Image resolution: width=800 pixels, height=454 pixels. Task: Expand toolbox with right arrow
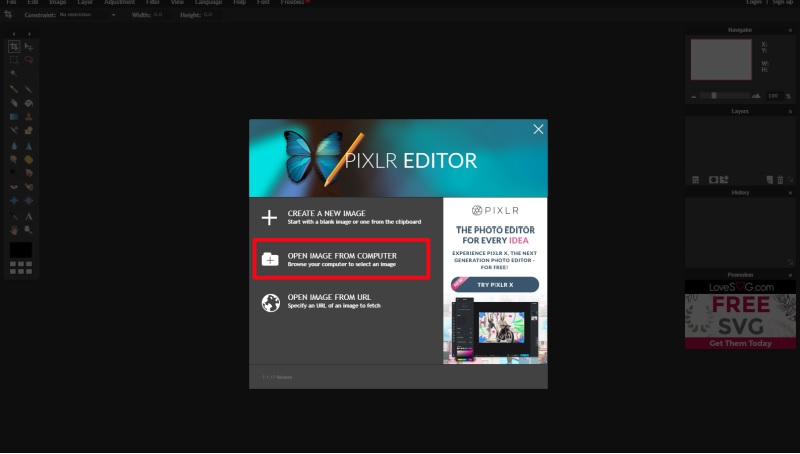pos(30,34)
